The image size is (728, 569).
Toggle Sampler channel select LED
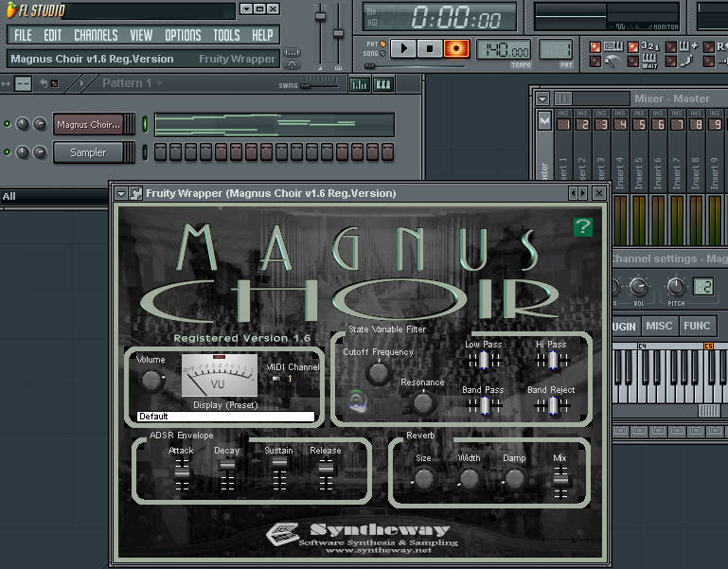(x=145, y=151)
